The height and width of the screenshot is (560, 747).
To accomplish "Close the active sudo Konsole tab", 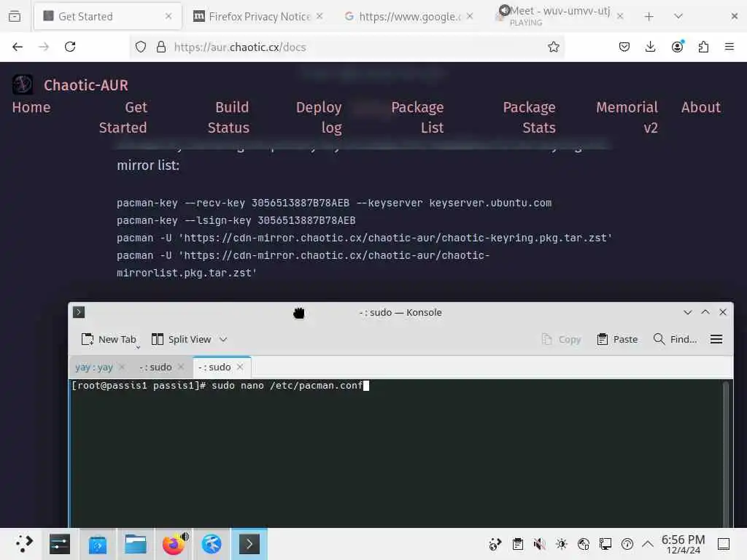I will [240, 367].
